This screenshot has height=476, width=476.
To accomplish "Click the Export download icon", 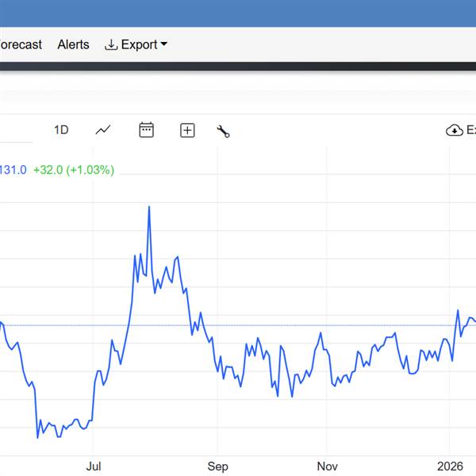I will pos(111,45).
